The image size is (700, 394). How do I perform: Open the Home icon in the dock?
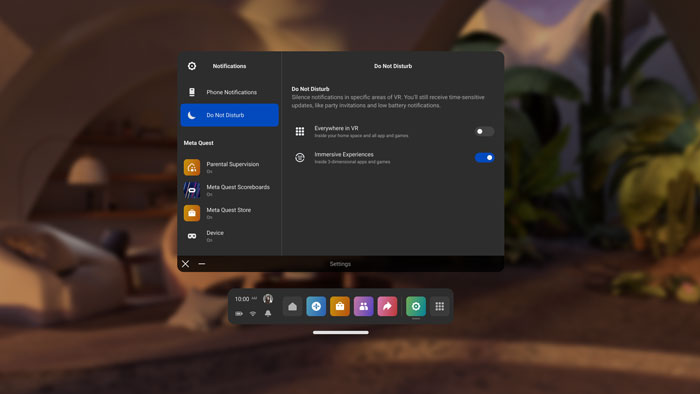pos(292,307)
